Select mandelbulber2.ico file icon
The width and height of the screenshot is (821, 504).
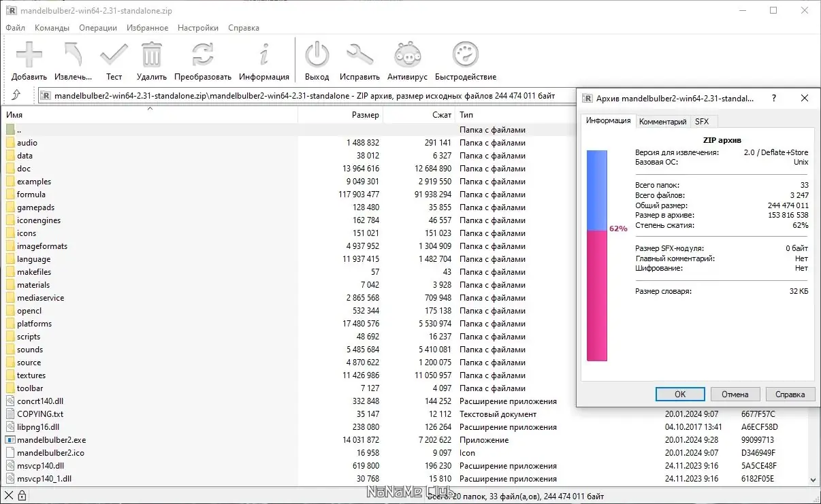(10, 453)
